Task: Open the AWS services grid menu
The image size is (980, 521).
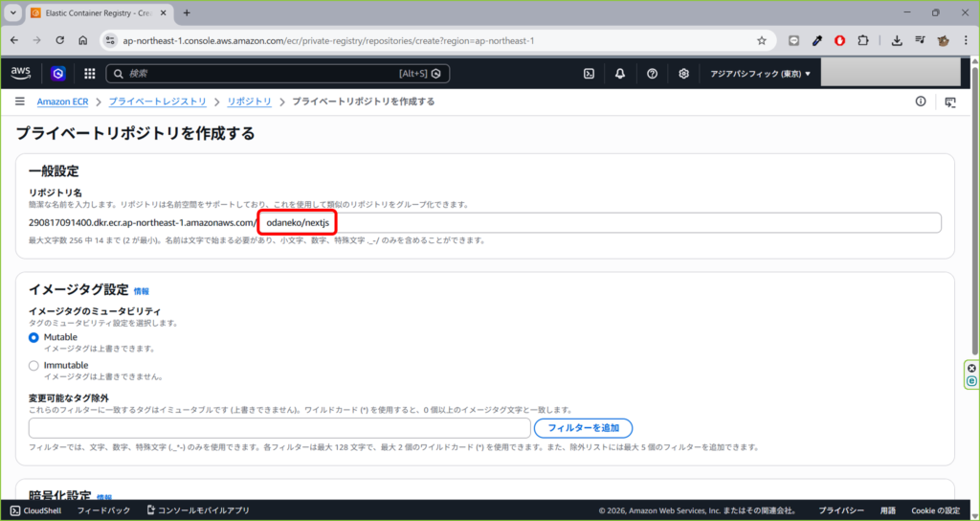Action: pos(90,74)
